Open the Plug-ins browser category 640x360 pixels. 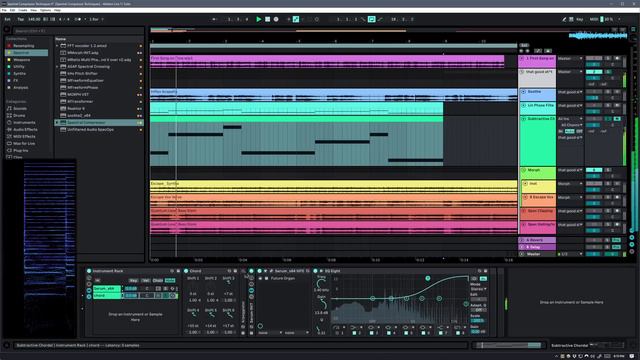(x=20, y=150)
